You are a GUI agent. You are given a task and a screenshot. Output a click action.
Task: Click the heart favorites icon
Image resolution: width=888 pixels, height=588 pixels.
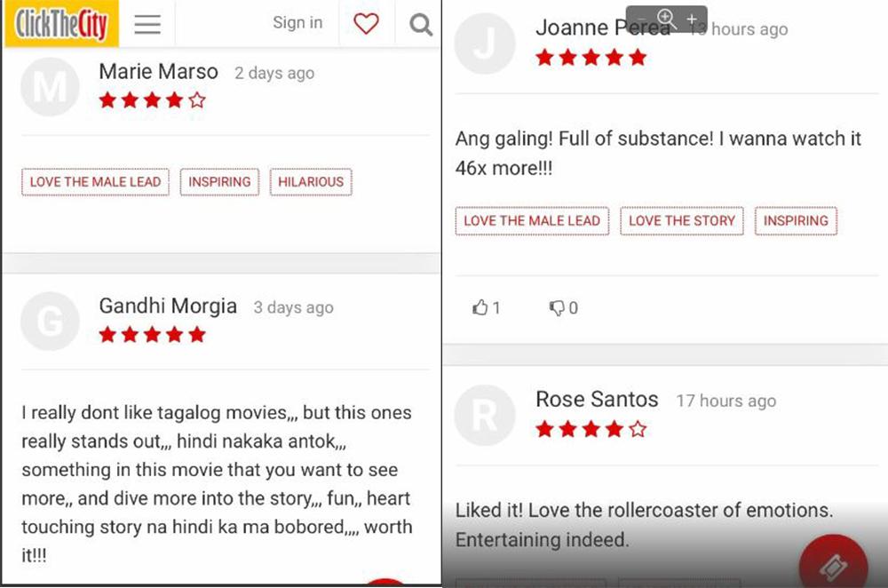pos(366,23)
